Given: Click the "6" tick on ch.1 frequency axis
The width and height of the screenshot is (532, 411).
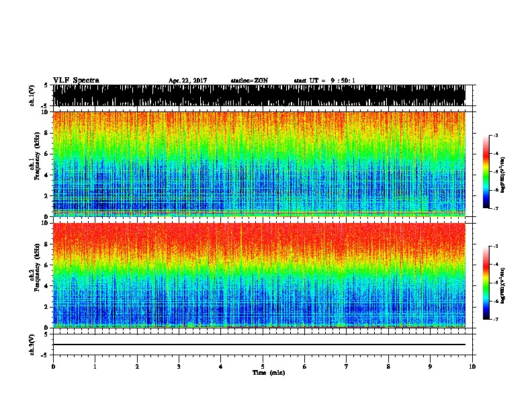Looking at the screenshot, I should point(46,154).
